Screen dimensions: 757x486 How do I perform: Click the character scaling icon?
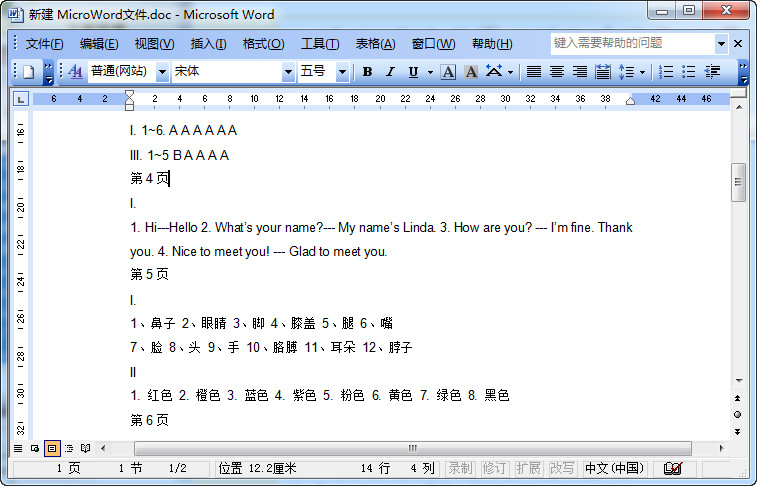pos(494,72)
